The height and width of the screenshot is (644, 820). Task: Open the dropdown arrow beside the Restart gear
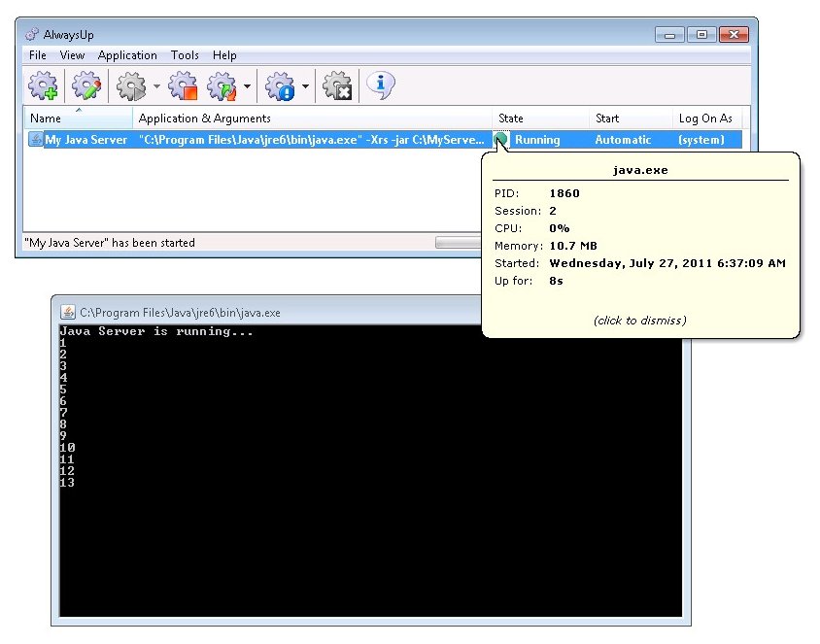247,85
